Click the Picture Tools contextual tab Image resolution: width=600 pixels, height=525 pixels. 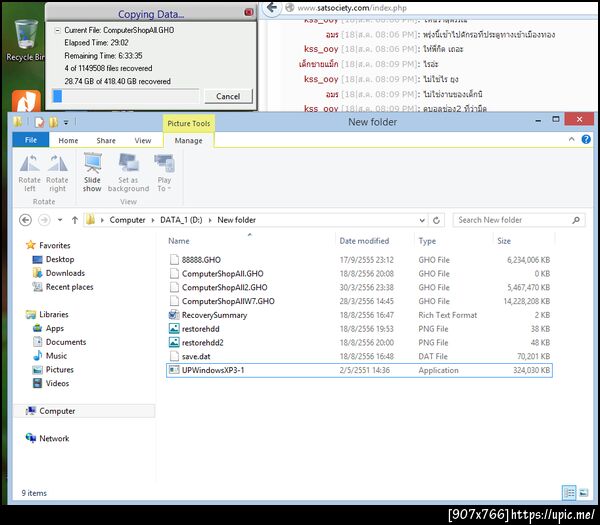pyautogui.click(x=189, y=123)
